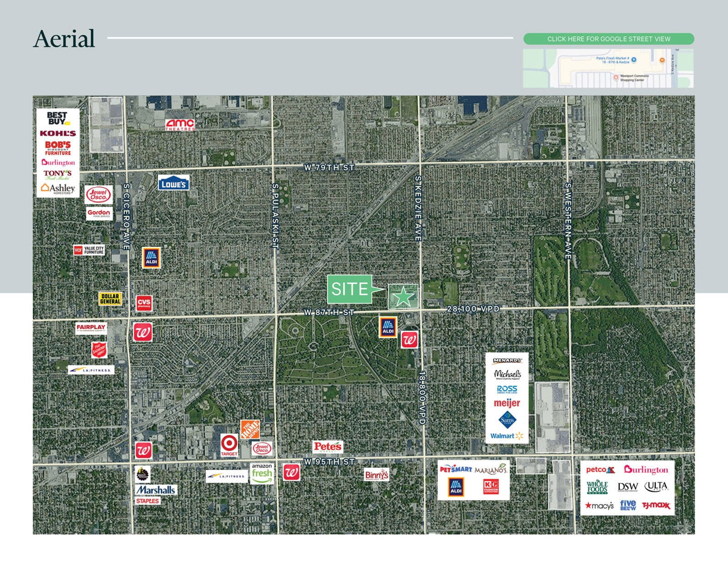728x562 pixels.
Task: Click the Jewel Osco logo above Gordon
Action: pyautogui.click(x=99, y=195)
